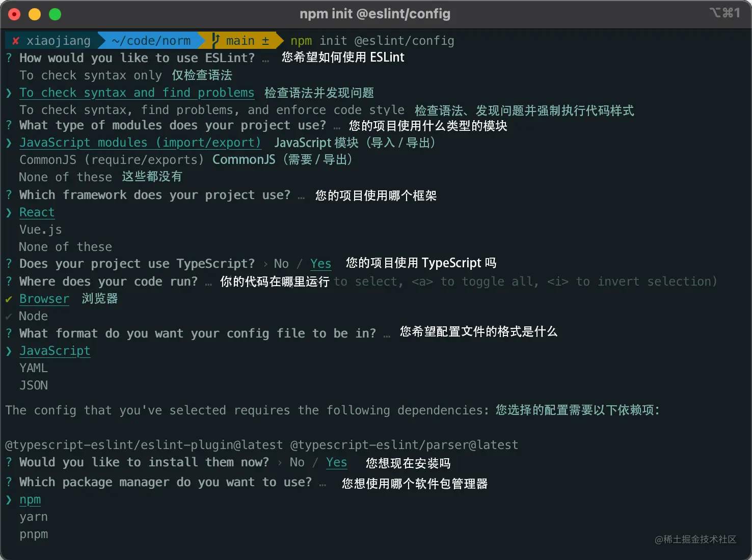This screenshot has height=560, width=752.
Task: Click the checkmark next to Browser
Action: coord(9,299)
